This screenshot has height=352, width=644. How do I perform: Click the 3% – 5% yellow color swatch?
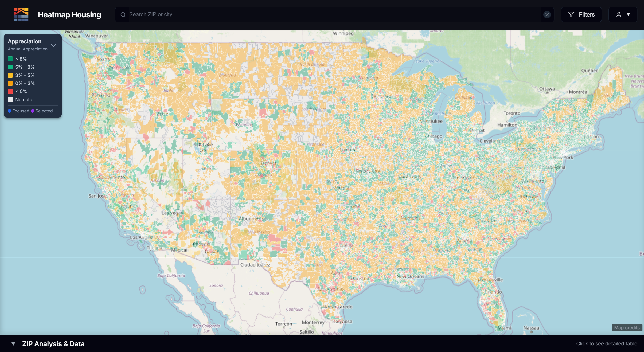click(10, 75)
